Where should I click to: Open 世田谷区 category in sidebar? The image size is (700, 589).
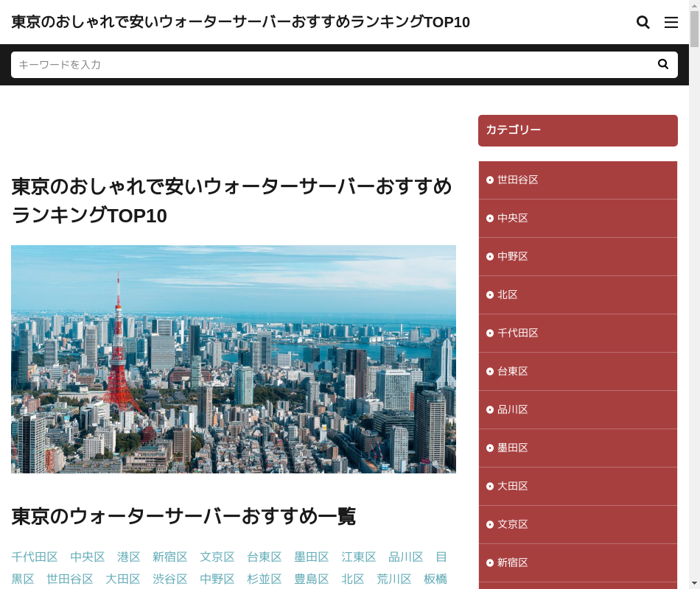tap(578, 180)
